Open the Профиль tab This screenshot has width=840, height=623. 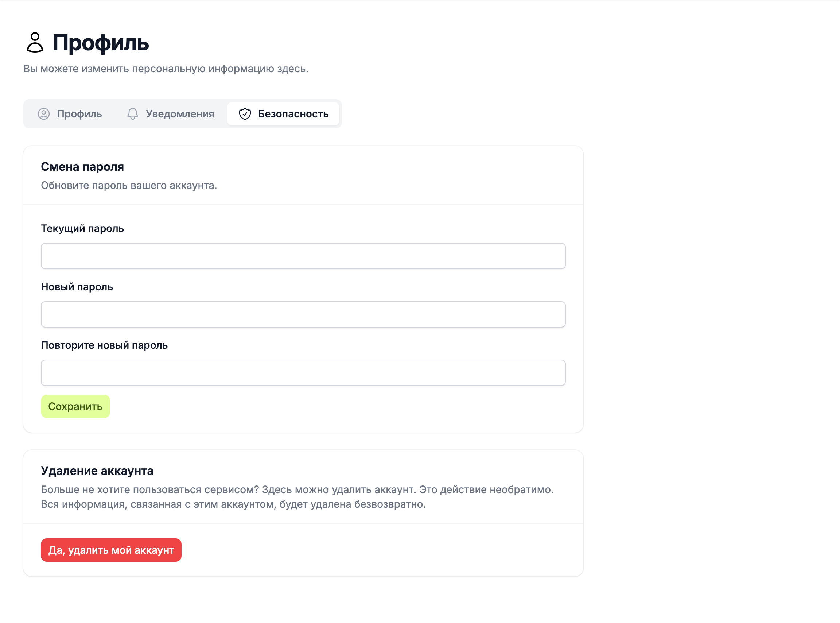(x=70, y=114)
